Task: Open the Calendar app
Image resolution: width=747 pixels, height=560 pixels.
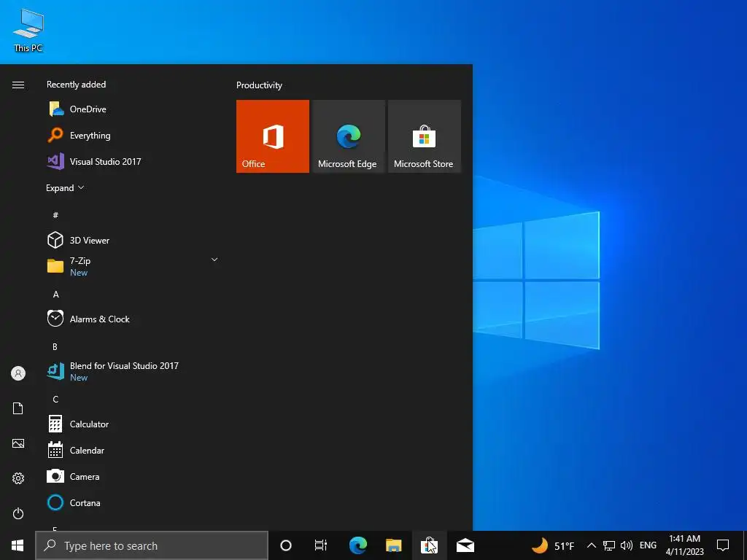Action: (x=133, y=450)
